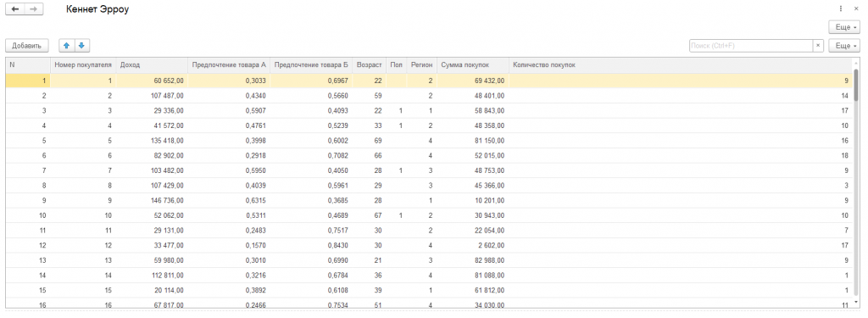The width and height of the screenshot is (868, 318).
Task: Click purchase sum 58 843,00
Action: click(x=490, y=111)
